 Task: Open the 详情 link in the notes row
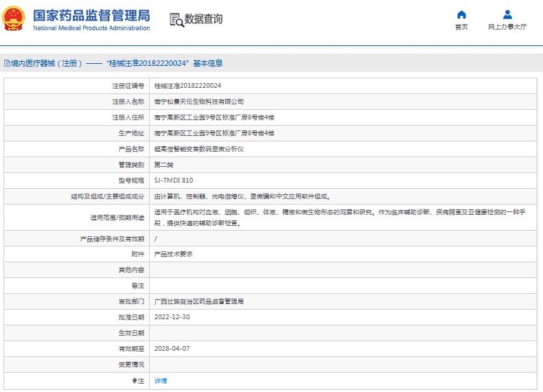160,380
